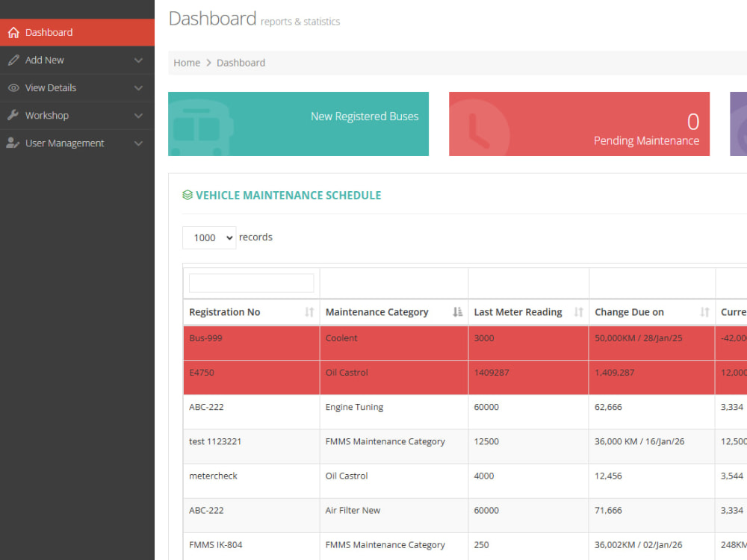
Task: Click the sort icon in Maintenance Category column
Action: [457, 312]
